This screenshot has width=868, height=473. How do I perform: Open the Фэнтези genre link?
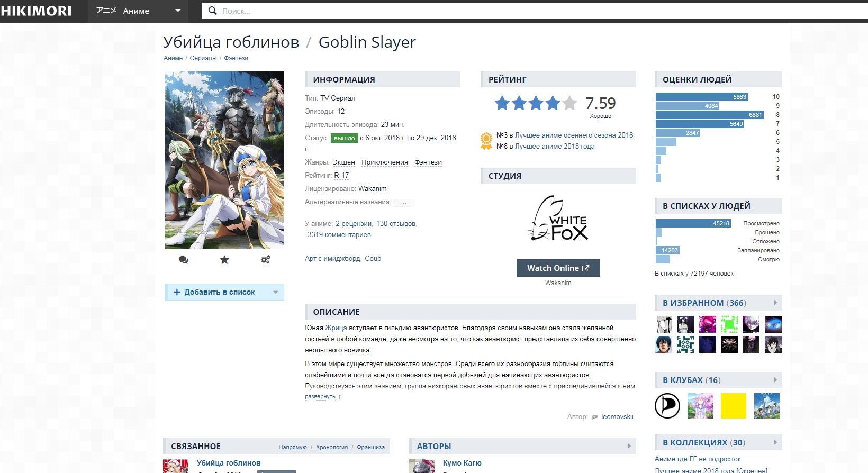coord(428,162)
